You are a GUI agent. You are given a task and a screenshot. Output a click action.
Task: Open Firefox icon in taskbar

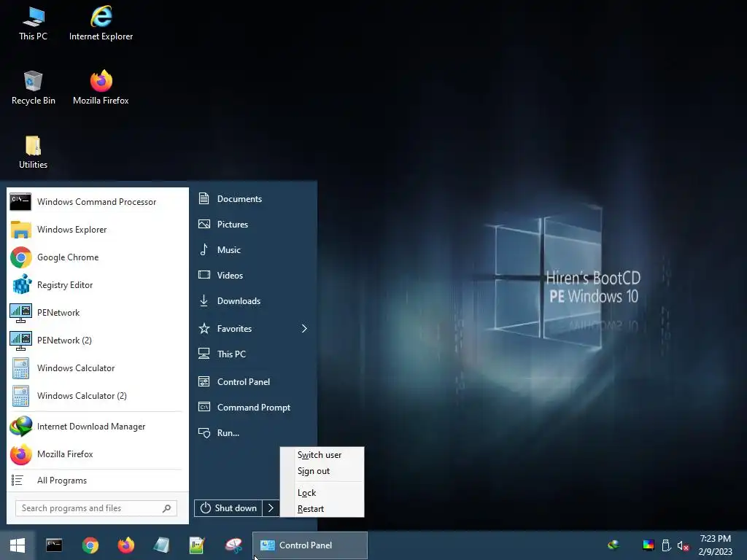pos(125,545)
